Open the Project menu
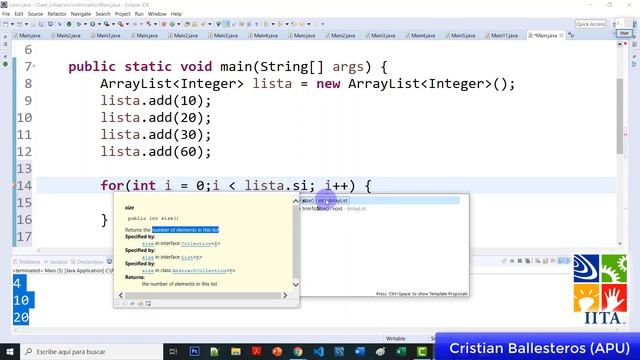This screenshot has height=360, width=640. click(x=122, y=14)
